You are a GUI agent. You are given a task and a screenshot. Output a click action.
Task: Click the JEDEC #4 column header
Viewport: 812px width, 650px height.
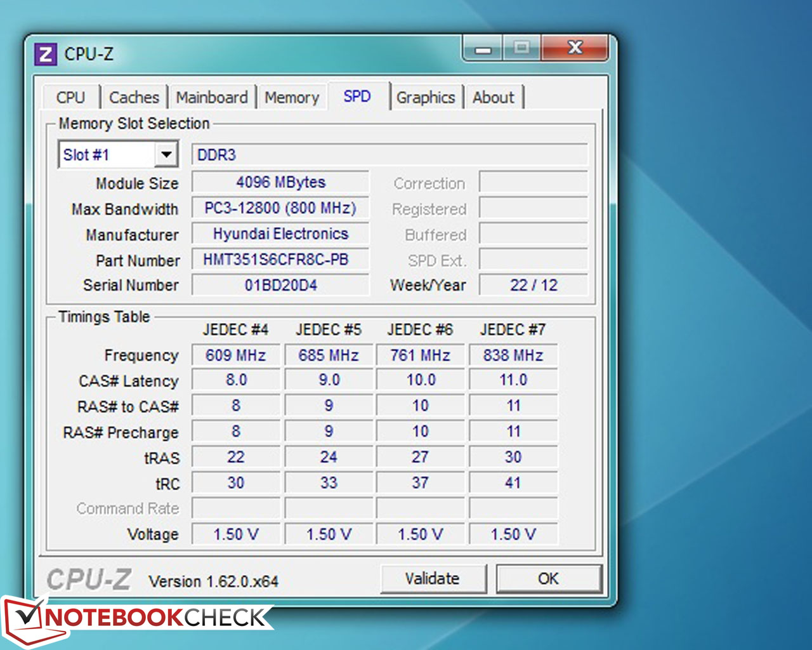point(235,329)
